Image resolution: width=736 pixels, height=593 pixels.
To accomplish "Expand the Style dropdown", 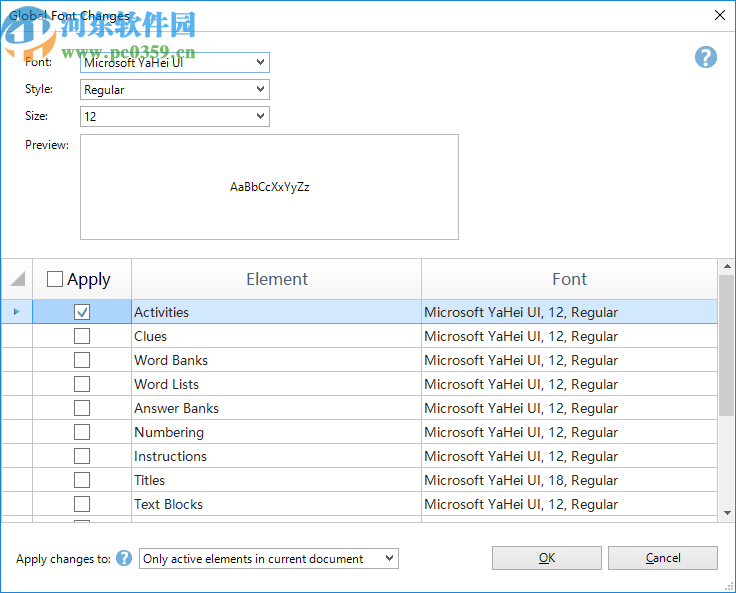I will (260, 90).
